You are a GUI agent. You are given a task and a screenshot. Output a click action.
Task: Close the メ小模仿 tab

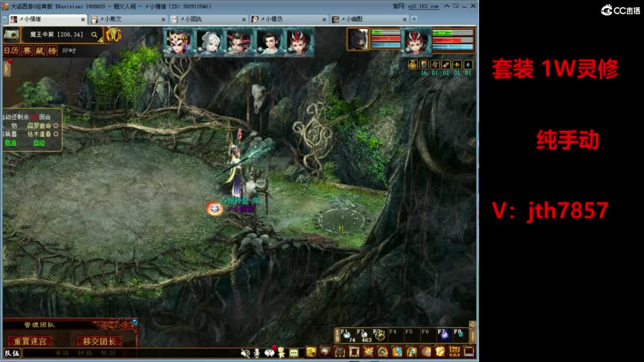(324, 19)
